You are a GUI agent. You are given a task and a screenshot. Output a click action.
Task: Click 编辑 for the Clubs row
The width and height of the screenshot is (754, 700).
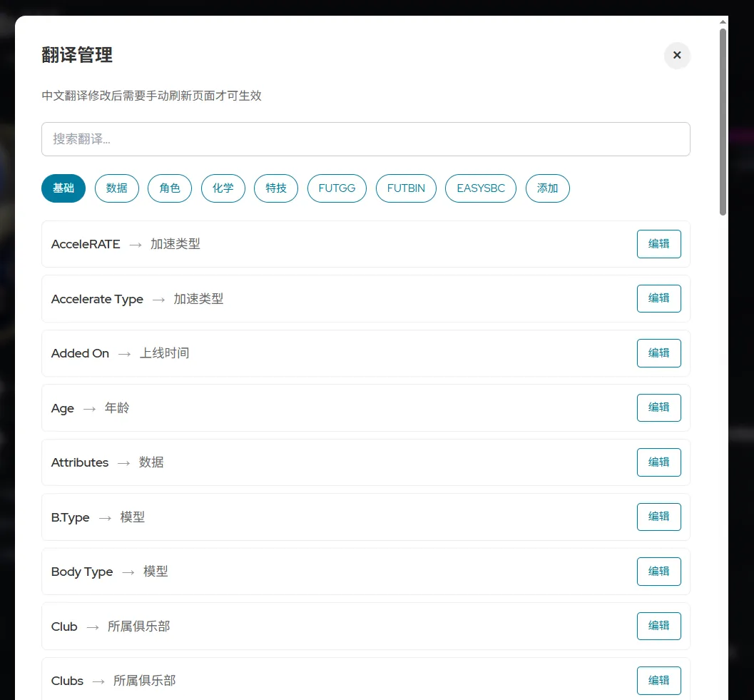coord(659,681)
